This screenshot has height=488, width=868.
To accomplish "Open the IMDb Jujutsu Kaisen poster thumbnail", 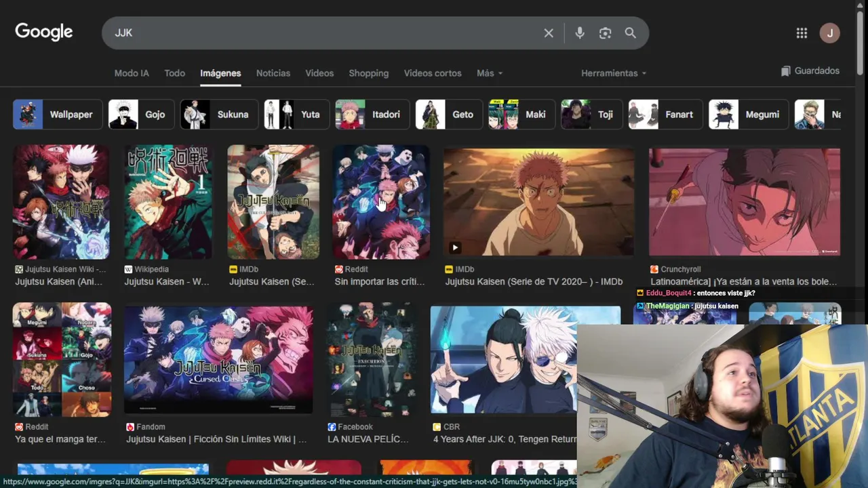I will [273, 202].
